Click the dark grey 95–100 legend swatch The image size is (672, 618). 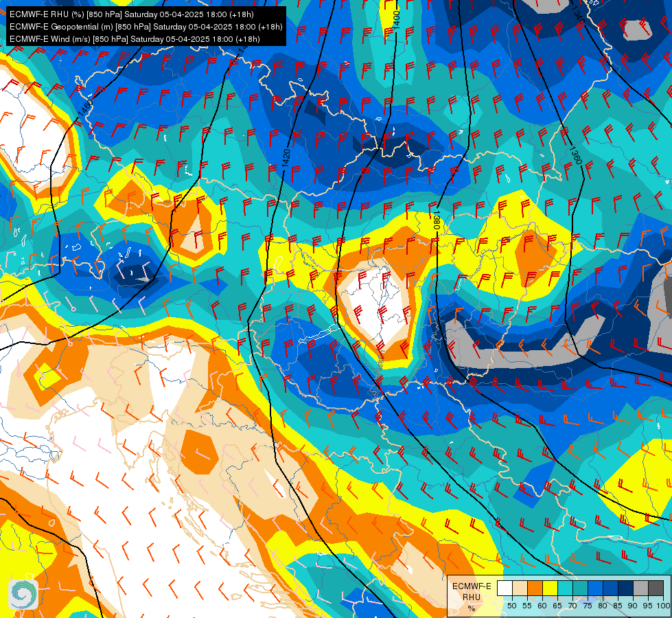pos(656,588)
